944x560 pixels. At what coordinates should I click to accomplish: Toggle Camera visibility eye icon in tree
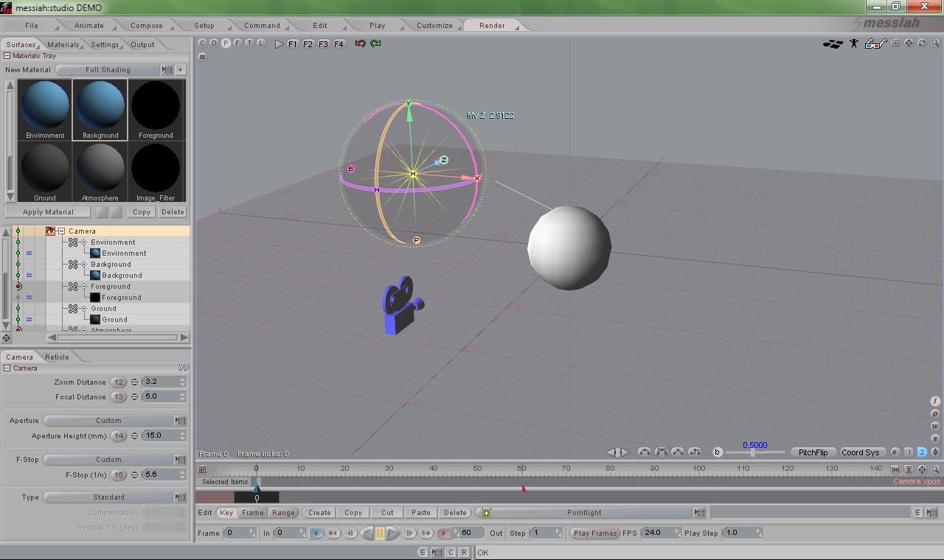pos(51,231)
